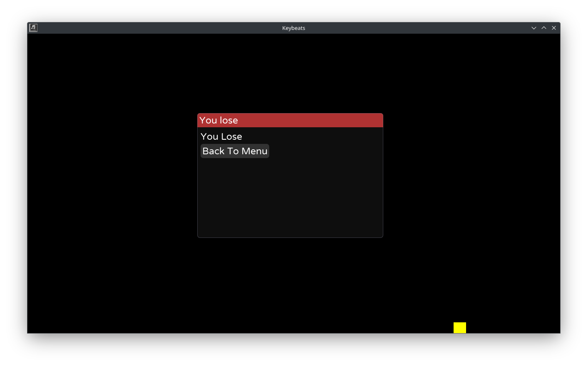Click the yellow square near bottom right
The width and height of the screenshot is (588, 366).
tap(459, 328)
